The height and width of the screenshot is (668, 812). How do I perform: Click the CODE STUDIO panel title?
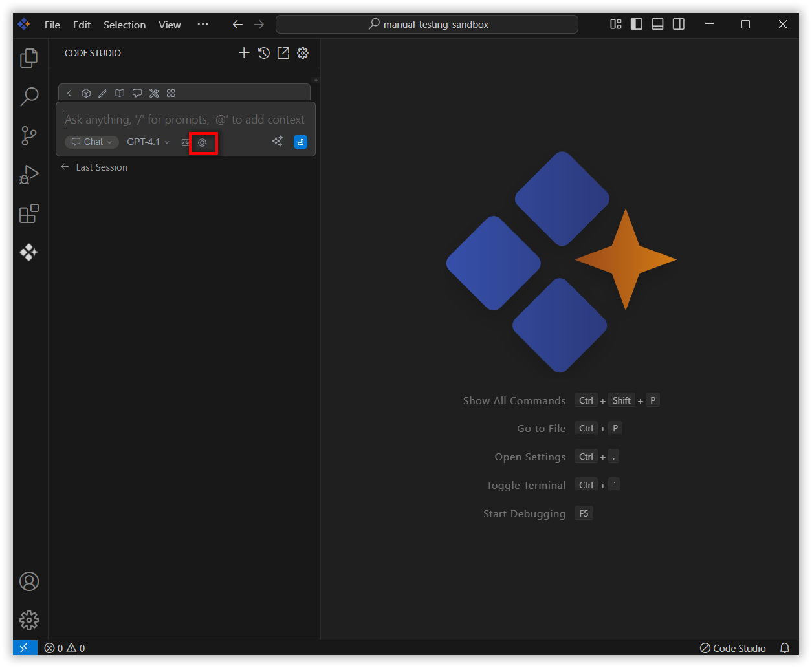[x=93, y=53]
